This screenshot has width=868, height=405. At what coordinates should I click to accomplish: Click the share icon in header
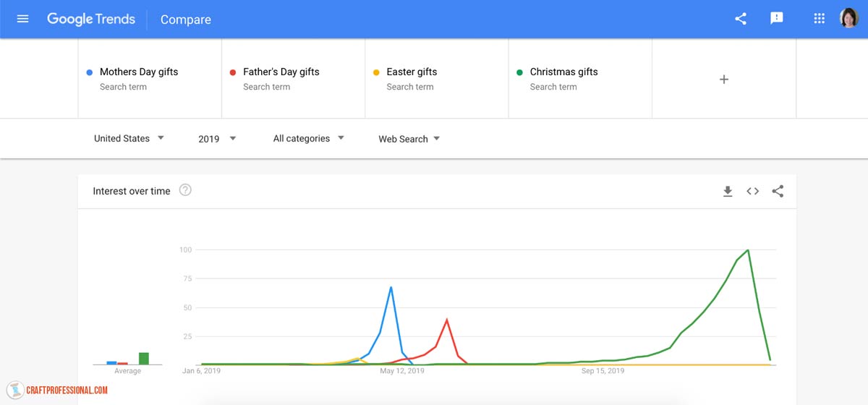click(x=741, y=19)
